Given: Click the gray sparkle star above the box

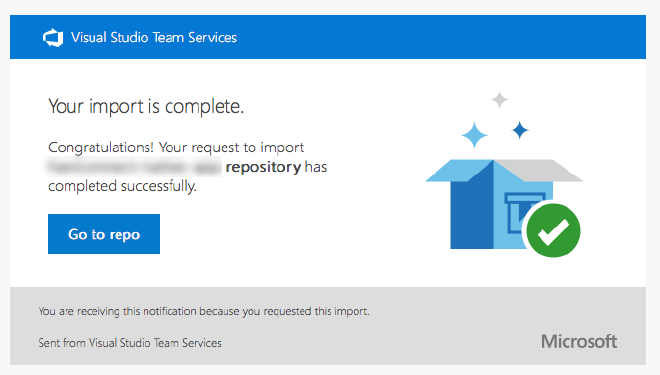Looking at the screenshot, I should 500,100.
